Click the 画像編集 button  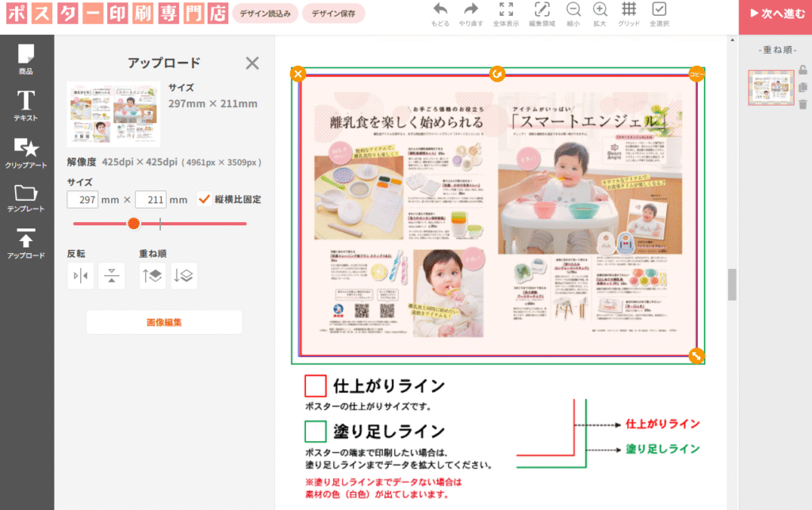click(164, 322)
